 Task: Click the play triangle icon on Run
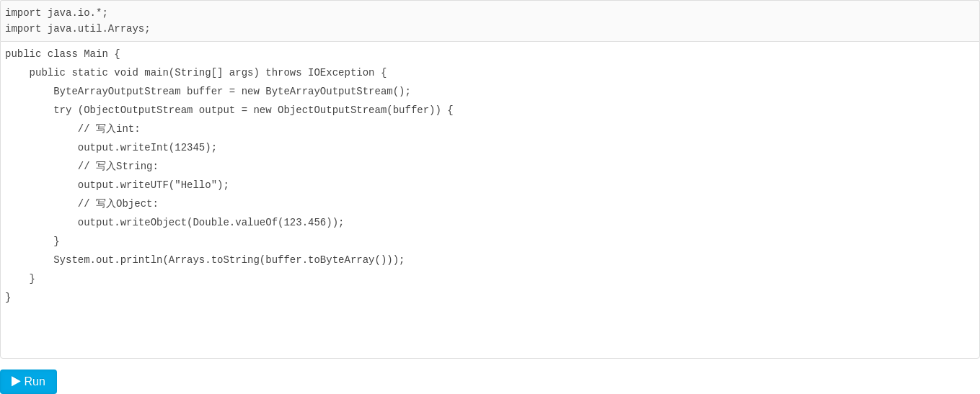16,382
